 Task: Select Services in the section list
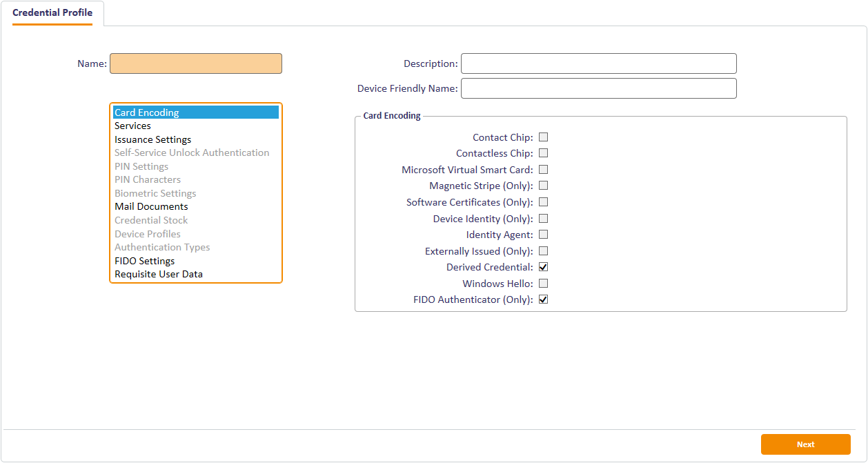(132, 126)
